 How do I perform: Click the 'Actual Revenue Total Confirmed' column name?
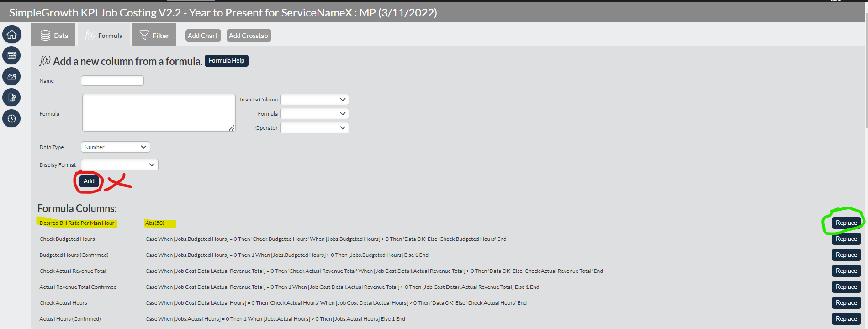coord(78,287)
